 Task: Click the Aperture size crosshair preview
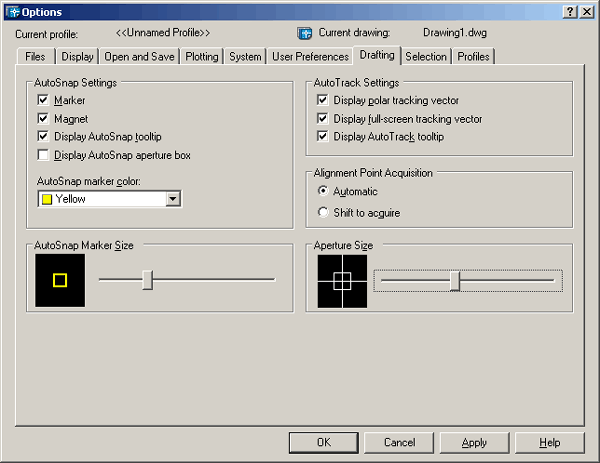(x=342, y=281)
